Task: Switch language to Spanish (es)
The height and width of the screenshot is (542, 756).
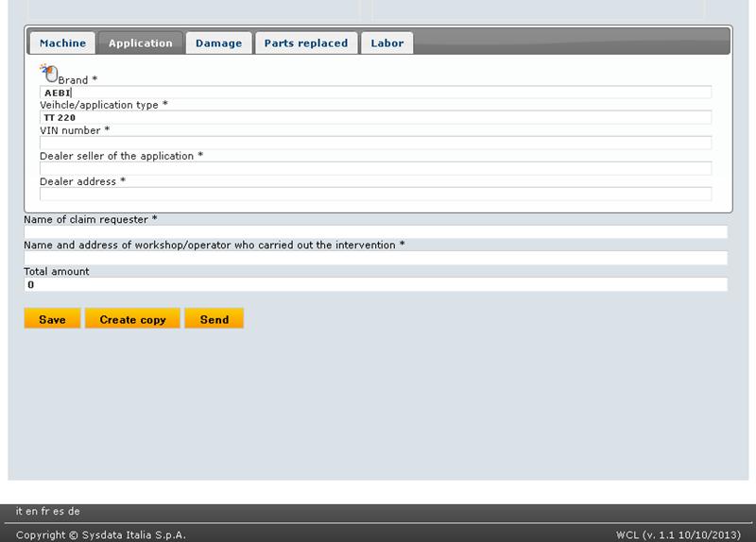Action: tap(59, 511)
